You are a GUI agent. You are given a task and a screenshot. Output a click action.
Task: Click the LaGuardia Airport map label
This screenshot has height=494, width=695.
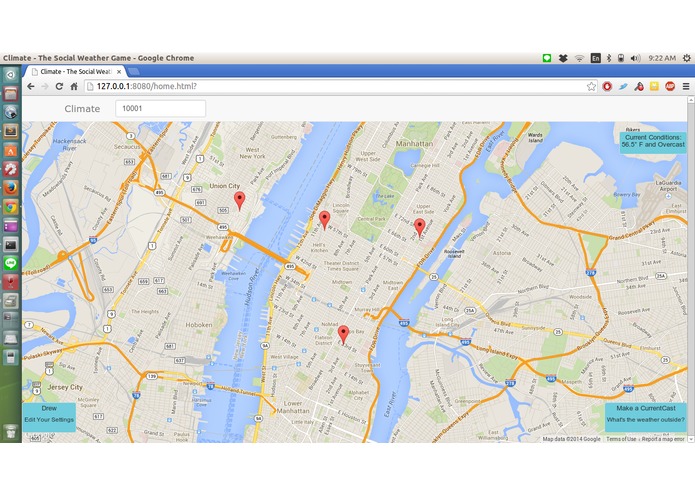(x=668, y=186)
